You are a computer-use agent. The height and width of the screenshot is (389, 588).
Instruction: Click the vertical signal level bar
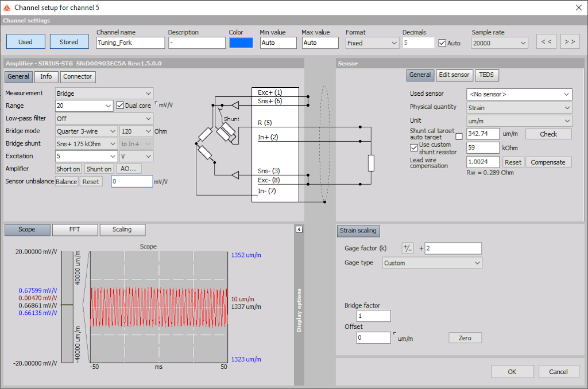point(68,307)
